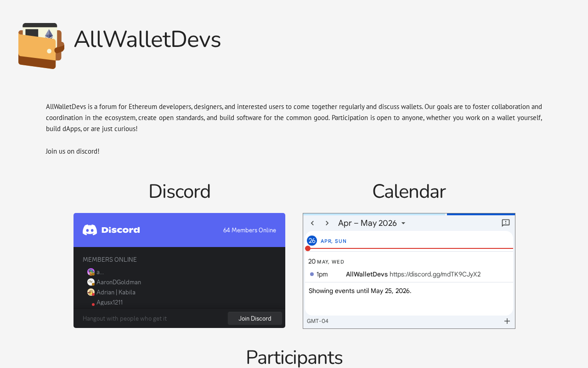Open the Apr – May 2026 date dropdown
This screenshot has width=588, height=368.
pos(372,223)
